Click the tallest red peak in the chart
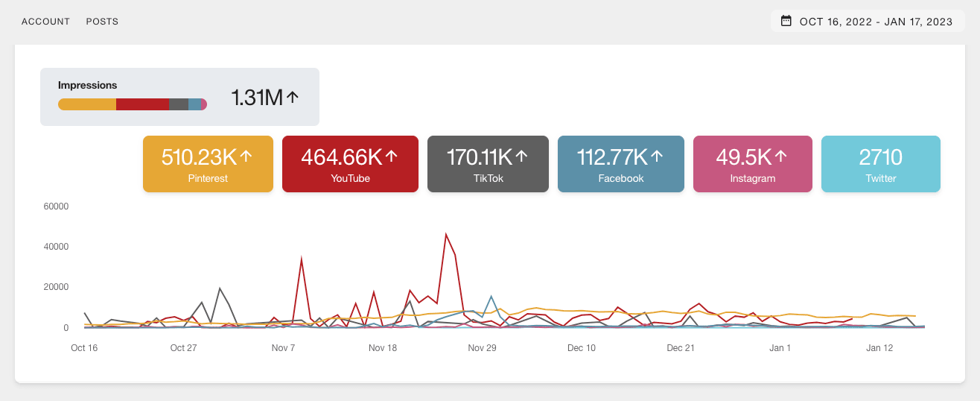 (445, 236)
